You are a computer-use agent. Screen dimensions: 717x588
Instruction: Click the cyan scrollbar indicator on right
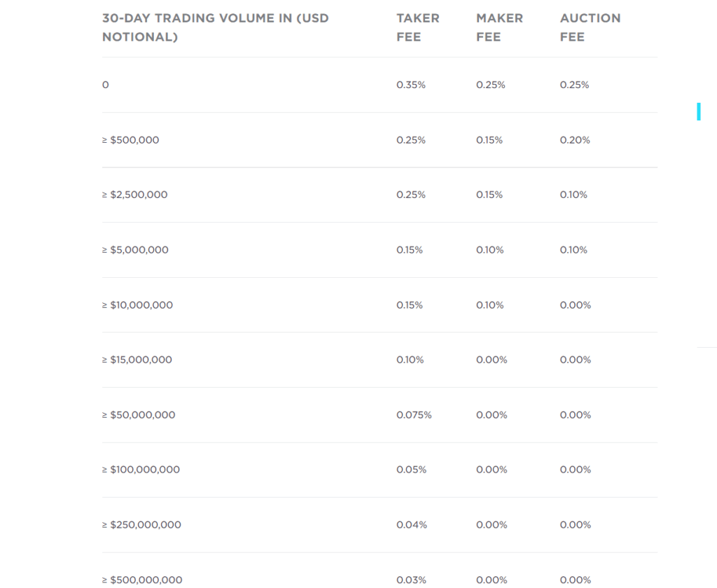pos(698,111)
